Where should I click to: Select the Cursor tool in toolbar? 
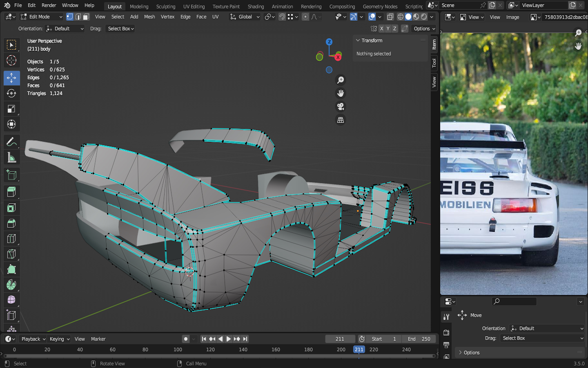[x=11, y=61]
